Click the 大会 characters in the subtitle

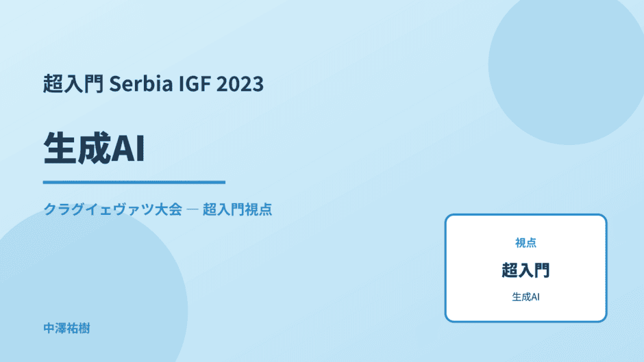click(x=168, y=209)
